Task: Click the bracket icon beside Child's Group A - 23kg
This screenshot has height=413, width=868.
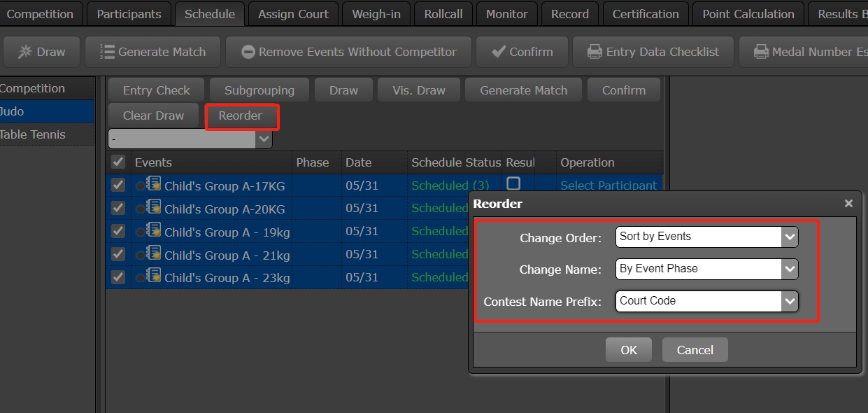Action: pyautogui.click(x=153, y=277)
